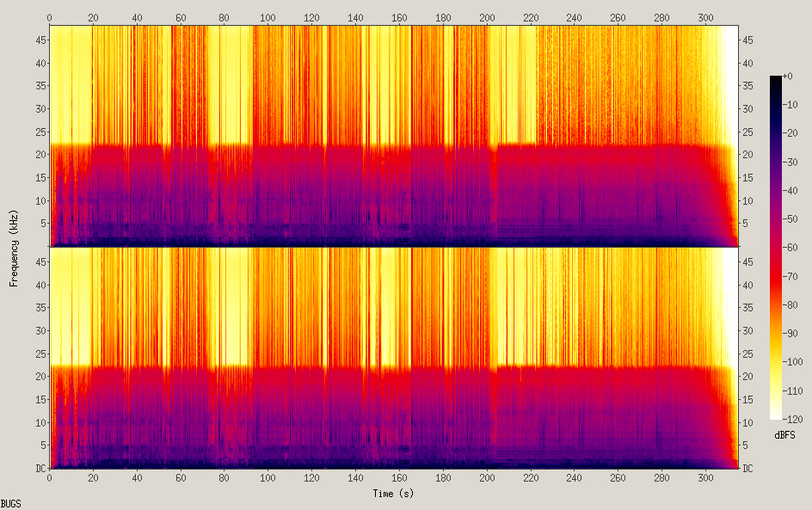Click the "0" tick on the bottom time axis
Image resolution: width=812 pixels, height=510 pixels.
click(x=50, y=477)
